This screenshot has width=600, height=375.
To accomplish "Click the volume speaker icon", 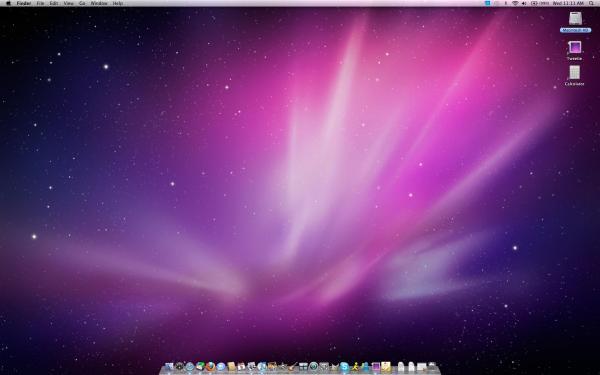I will point(524,3).
